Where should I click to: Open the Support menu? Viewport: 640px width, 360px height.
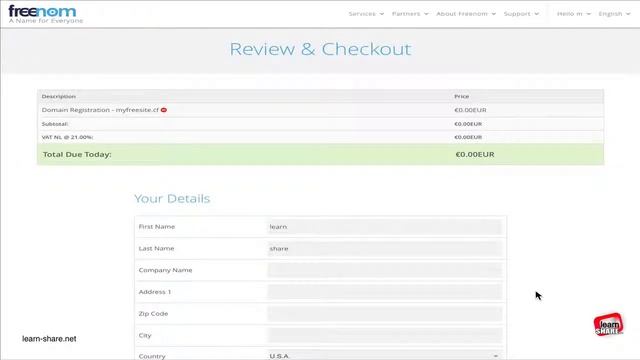click(x=521, y=14)
